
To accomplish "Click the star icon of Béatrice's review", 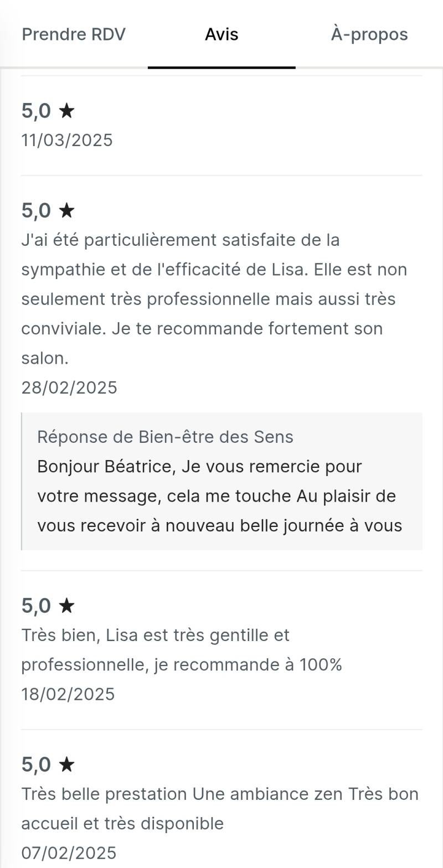I will click(x=66, y=210).
